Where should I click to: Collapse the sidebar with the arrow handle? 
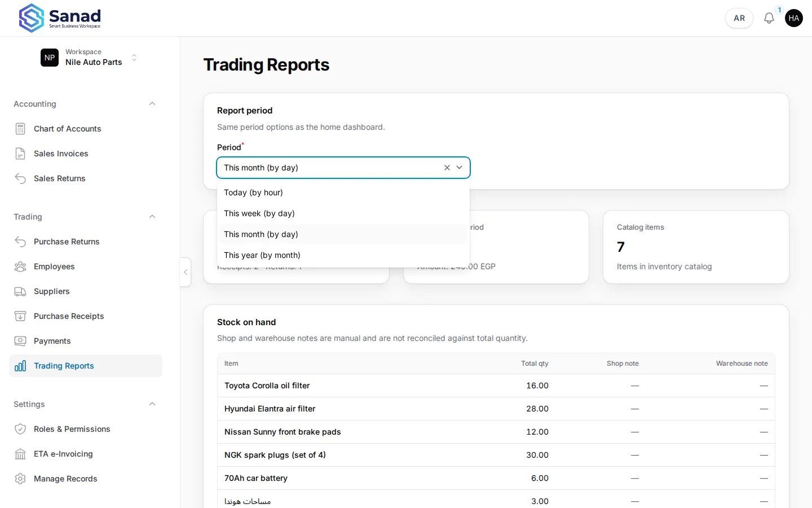click(x=186, y=272)
